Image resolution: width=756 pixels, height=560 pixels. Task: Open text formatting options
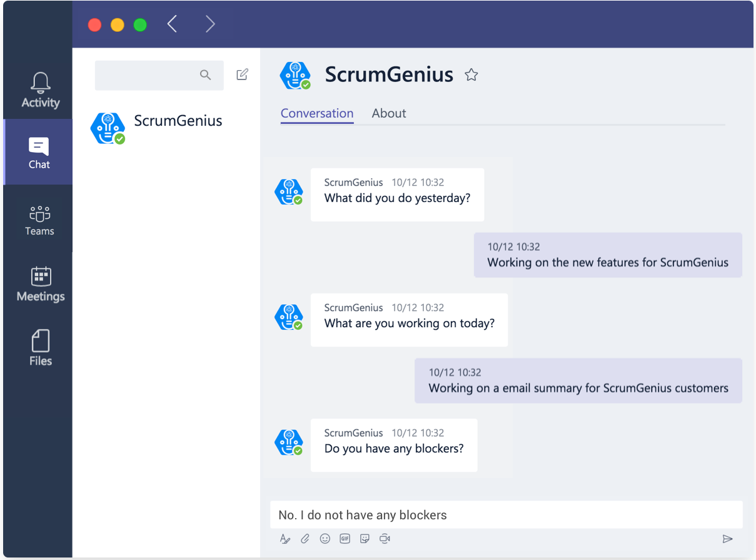[x=285, y=539]
